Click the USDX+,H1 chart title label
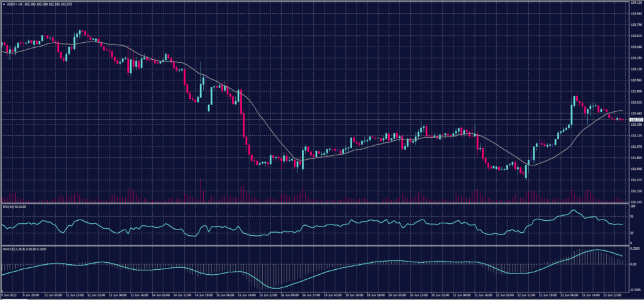This screenshot has width=644, height=300. click(14, 3)
